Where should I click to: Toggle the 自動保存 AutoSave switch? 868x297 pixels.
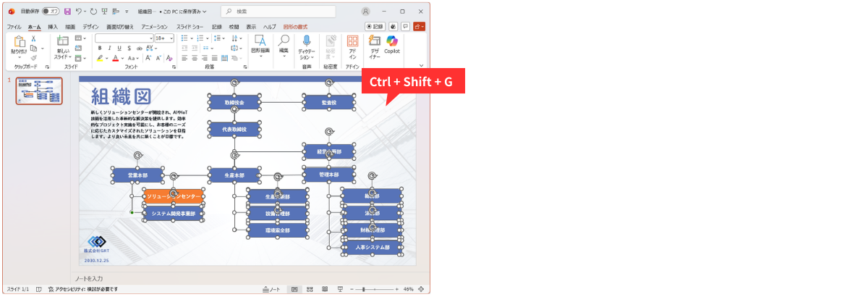[51, 12]
